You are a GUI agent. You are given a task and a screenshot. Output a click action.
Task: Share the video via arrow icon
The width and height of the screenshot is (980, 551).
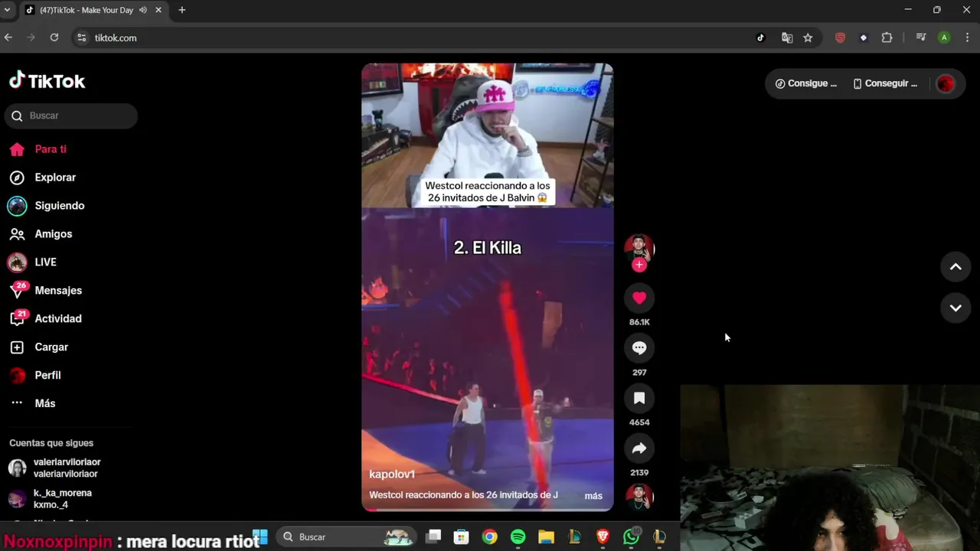tap(639, 448)
